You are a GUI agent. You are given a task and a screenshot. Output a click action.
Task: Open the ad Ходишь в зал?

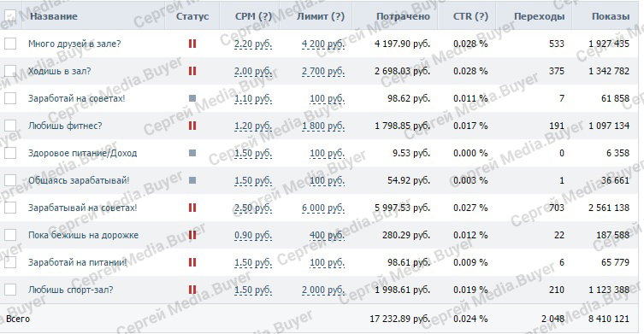pyautogui.click(x=60, y=71)
